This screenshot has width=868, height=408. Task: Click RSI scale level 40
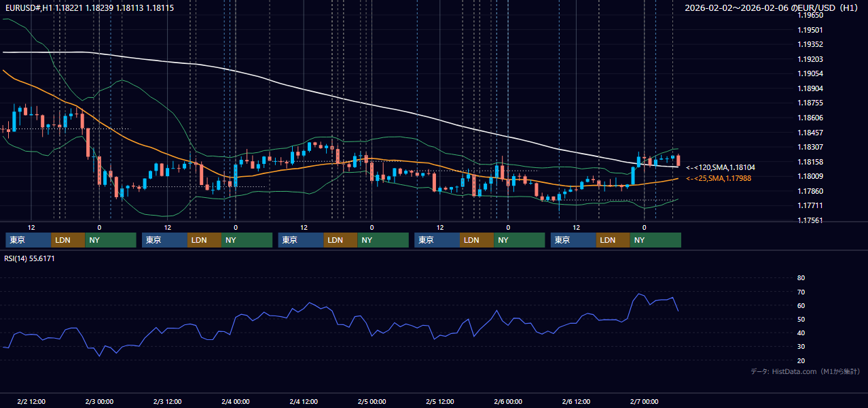[x=801, y=333]
